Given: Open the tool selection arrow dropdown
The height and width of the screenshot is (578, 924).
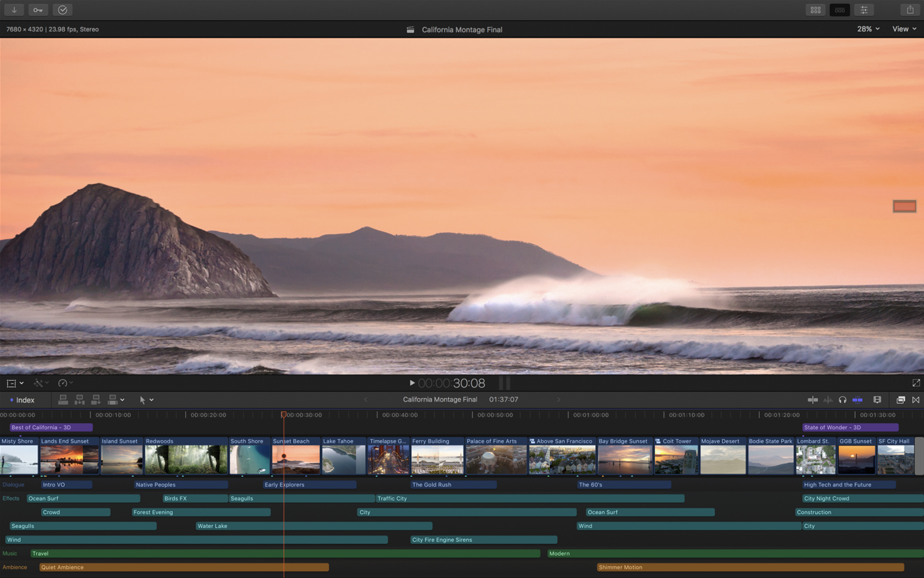Looking at the screenshot, I should (146, 400).
